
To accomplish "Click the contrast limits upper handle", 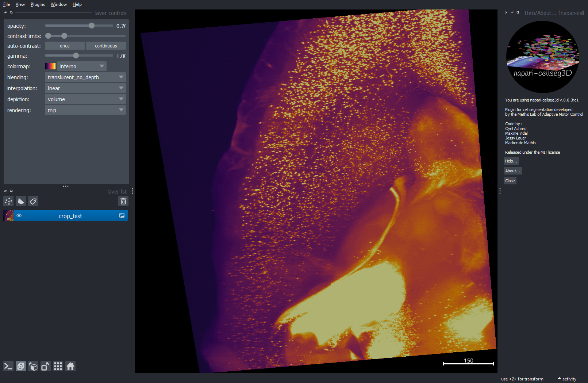I will pyautogui.click(x=64, y=36).
